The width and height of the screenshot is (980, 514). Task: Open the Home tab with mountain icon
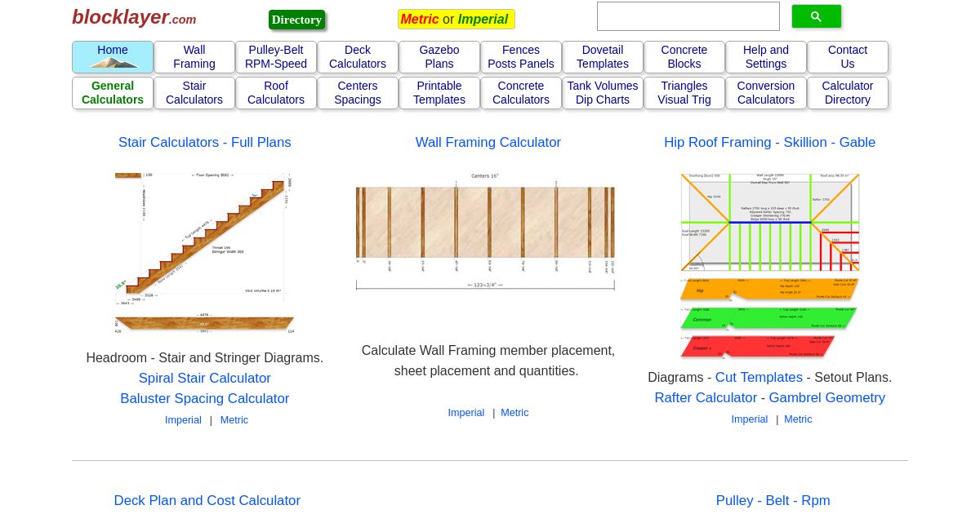(x=113, y=57)
